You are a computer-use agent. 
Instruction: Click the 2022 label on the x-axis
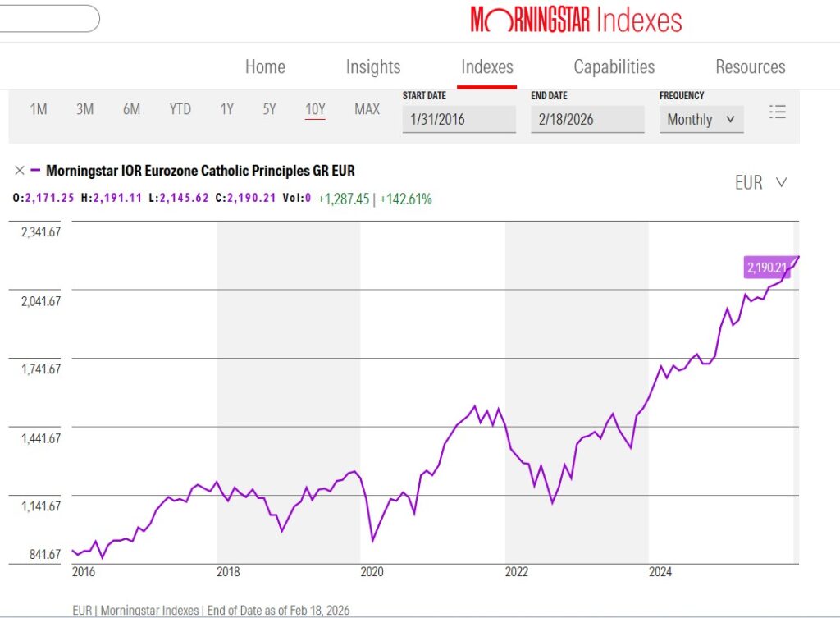[x=517, y=572]
